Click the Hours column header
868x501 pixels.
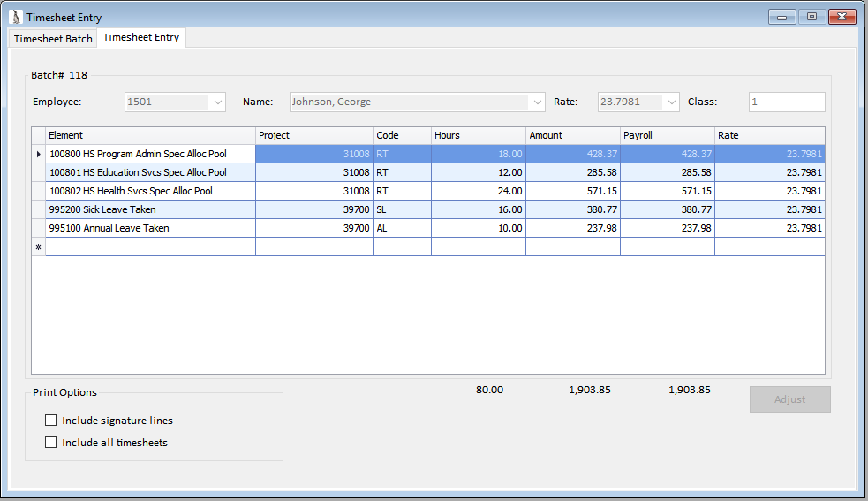click(x=479, y=136)
